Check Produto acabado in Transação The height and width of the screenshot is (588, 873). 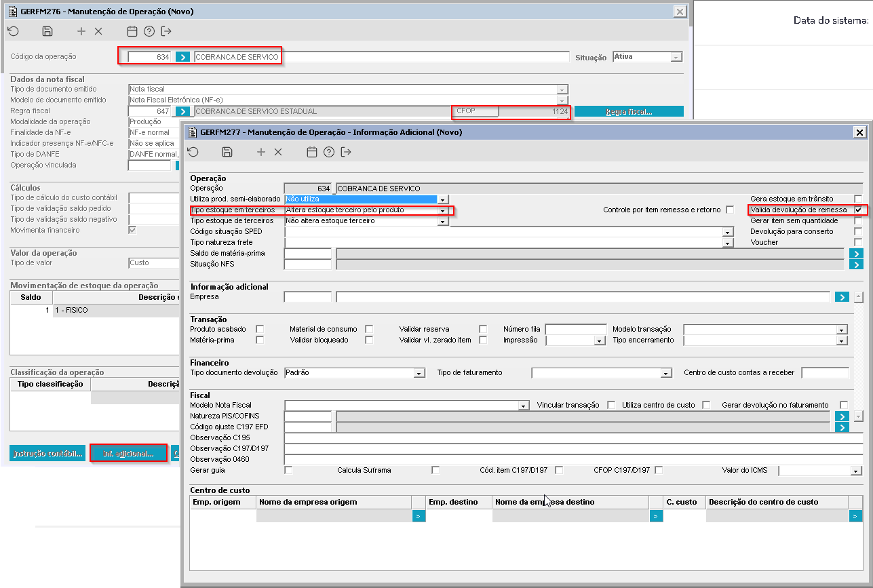[x=259, y=329]
